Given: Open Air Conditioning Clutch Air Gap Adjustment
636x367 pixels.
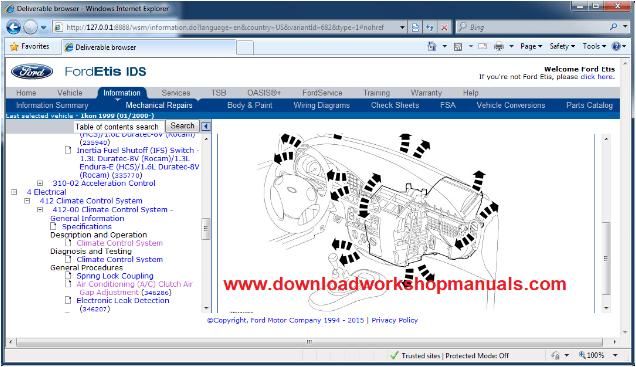Looking at the screenshot, I should 133,288.
